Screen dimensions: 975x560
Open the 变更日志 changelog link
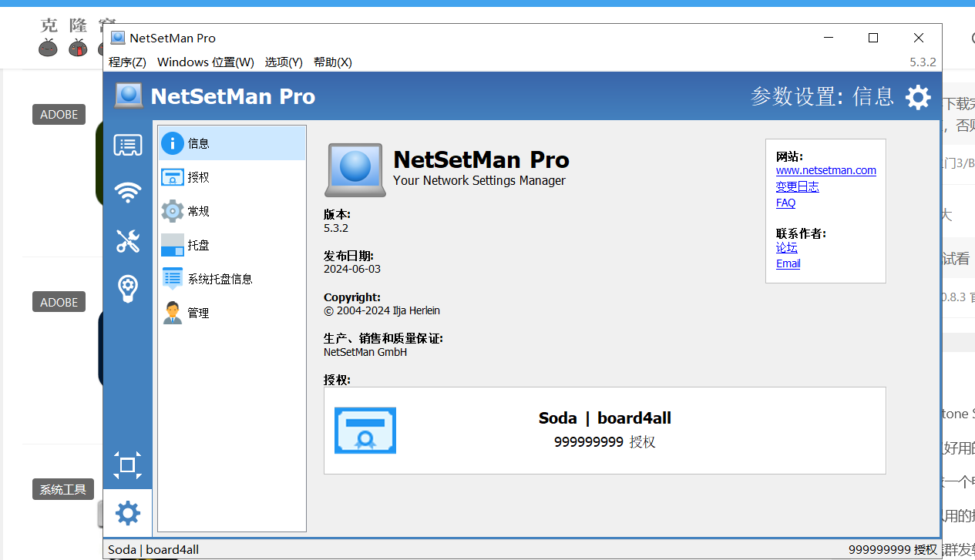[798, 186]
